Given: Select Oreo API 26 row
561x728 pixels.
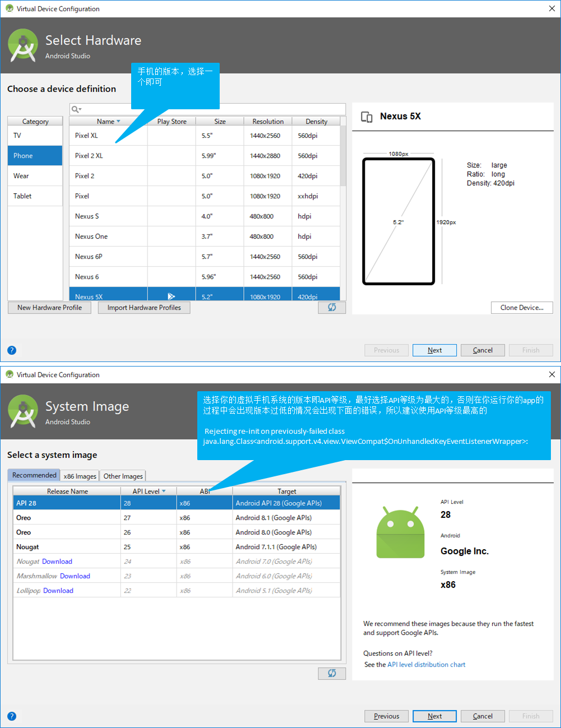Looking at the screenshot, I should tap(177, 532).
